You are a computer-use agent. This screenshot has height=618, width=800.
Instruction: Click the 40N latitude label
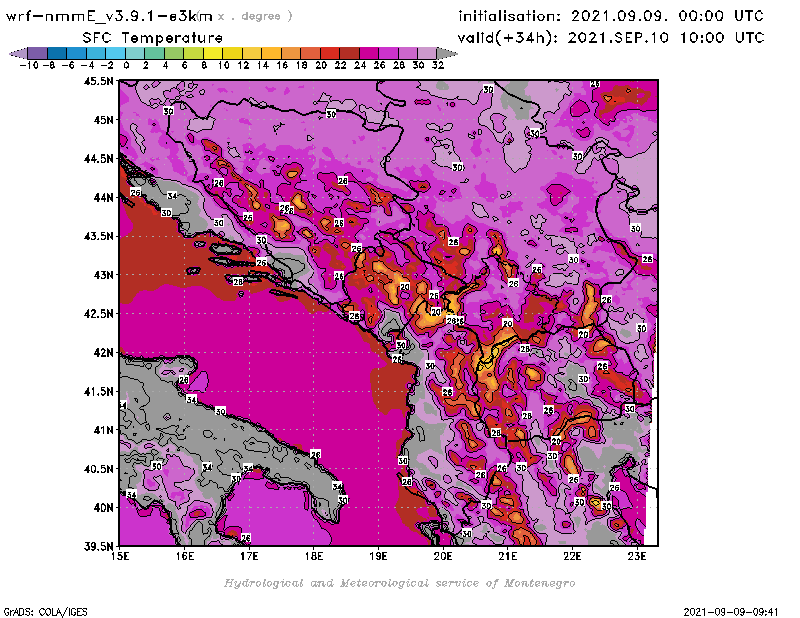coord(103,507)
